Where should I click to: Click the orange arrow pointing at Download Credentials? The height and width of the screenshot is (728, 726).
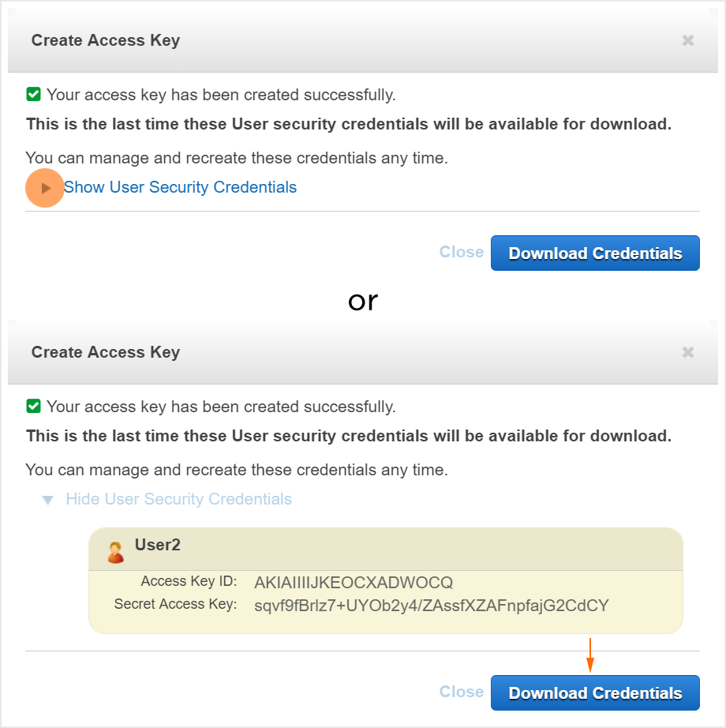[x=589, y=655]
